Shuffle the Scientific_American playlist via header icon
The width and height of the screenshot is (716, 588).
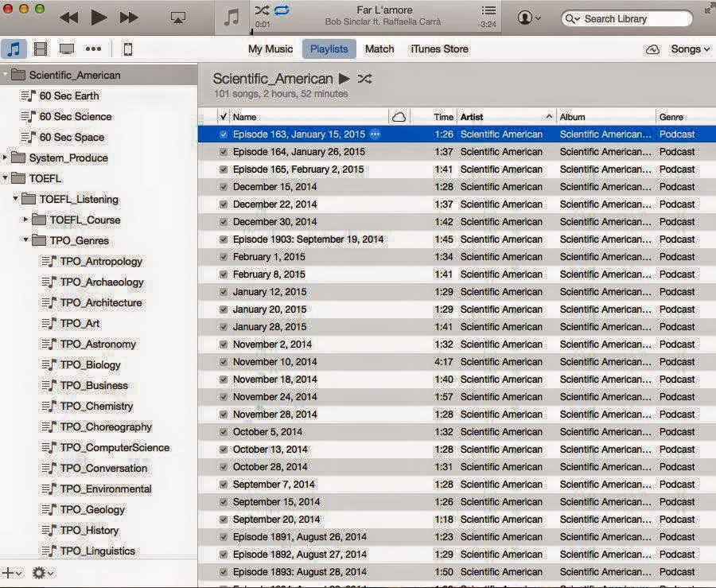pos(364,79)
